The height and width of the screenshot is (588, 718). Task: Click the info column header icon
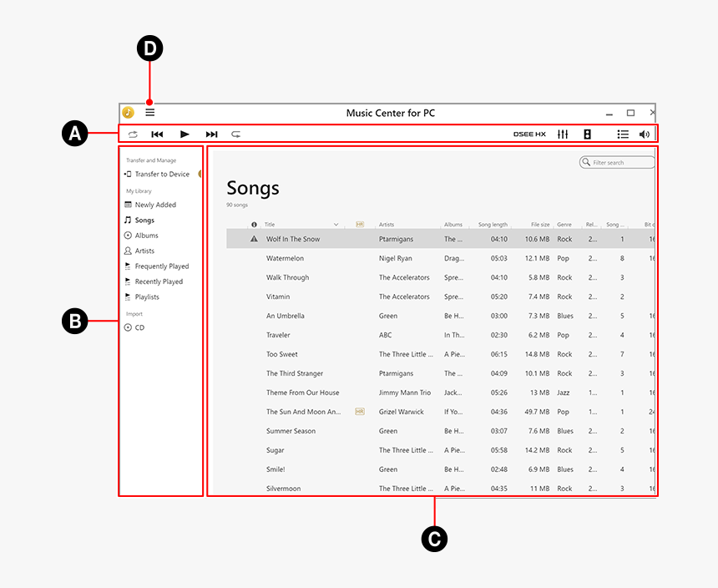254,225
